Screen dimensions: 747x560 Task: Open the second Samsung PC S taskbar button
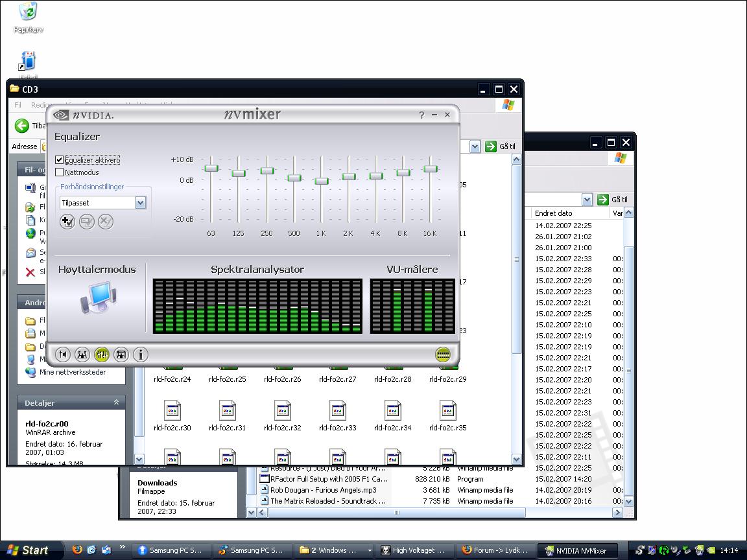point(252,550)
